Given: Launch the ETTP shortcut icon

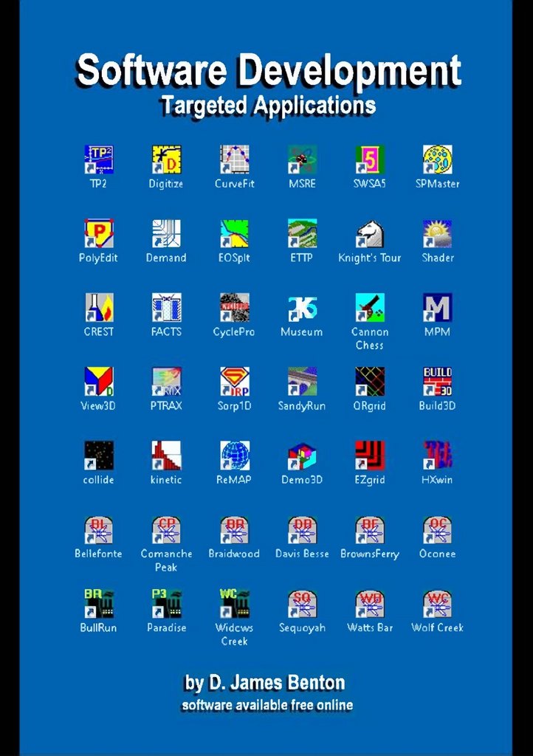Looking at the screenshot, I should point(302,233).
